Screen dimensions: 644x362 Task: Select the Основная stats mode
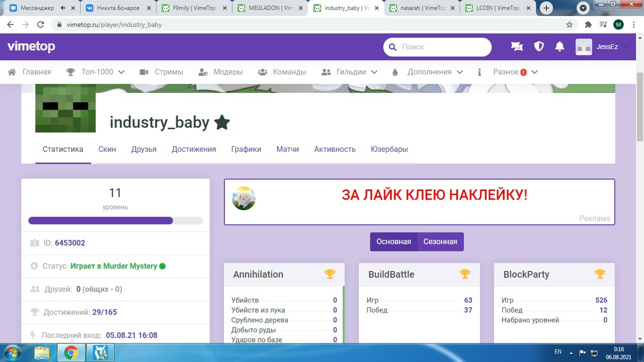point(393,242)
